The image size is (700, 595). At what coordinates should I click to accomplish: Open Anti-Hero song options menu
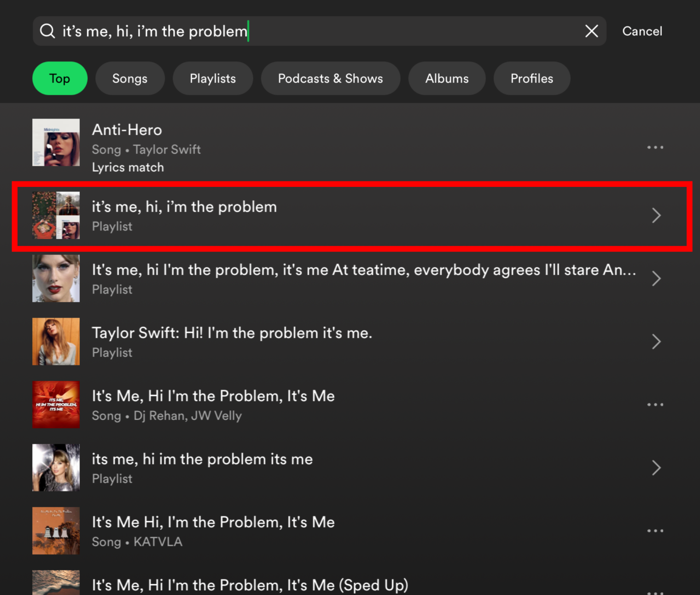[x=655, y=147]
